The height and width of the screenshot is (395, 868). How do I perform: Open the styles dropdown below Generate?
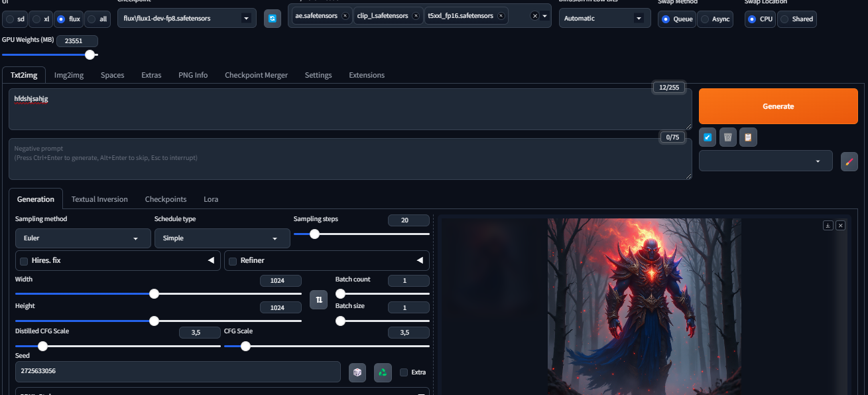(x=766, y=161)
